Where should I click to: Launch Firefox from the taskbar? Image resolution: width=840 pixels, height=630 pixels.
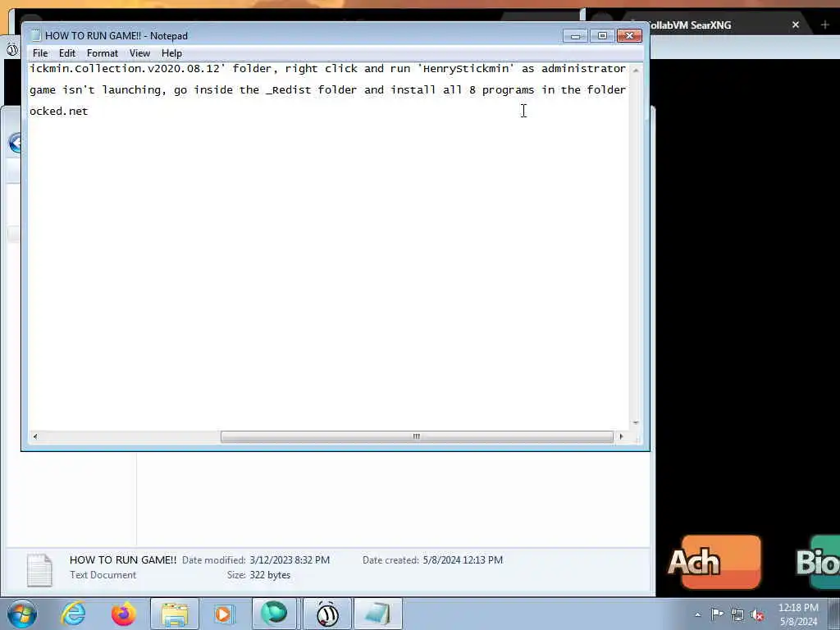[124, 614]
